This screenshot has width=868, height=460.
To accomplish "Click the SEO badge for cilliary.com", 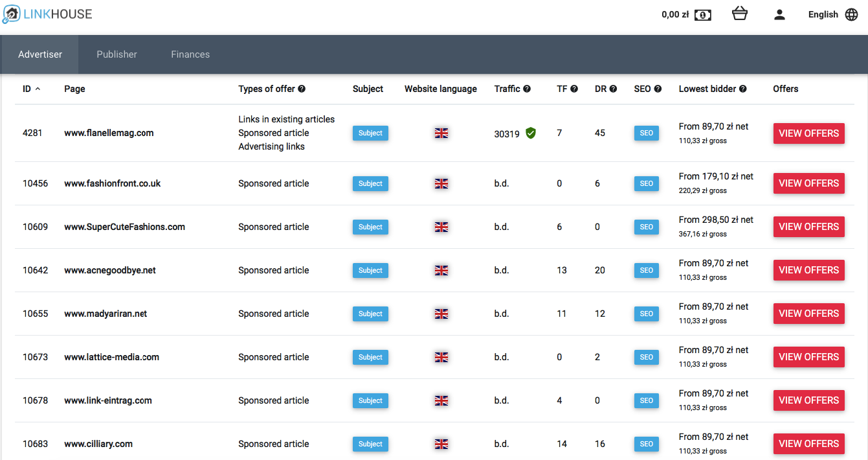I will pos(647,444).
